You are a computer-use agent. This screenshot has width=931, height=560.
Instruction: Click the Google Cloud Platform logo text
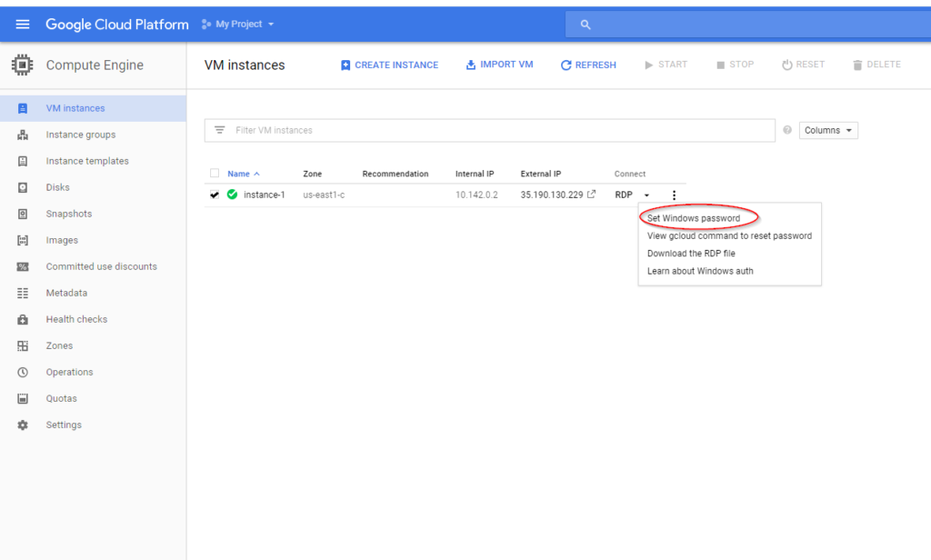pos(117,25)
